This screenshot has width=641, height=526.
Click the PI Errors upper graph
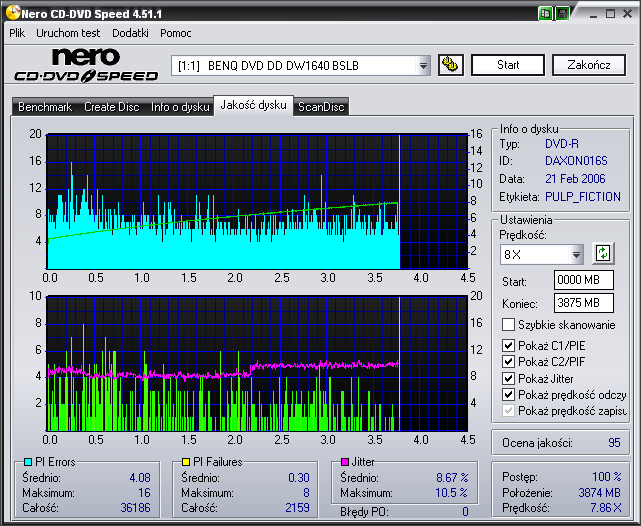point(257,201)
